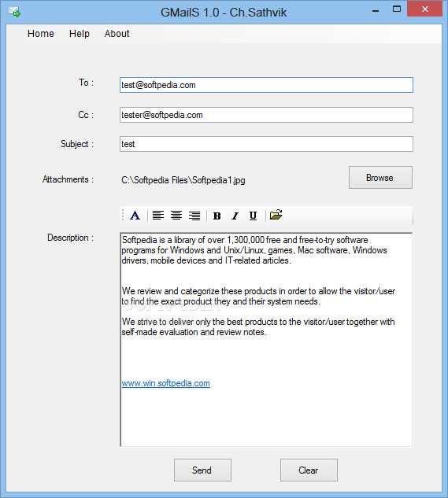Open the About menu

117,34
